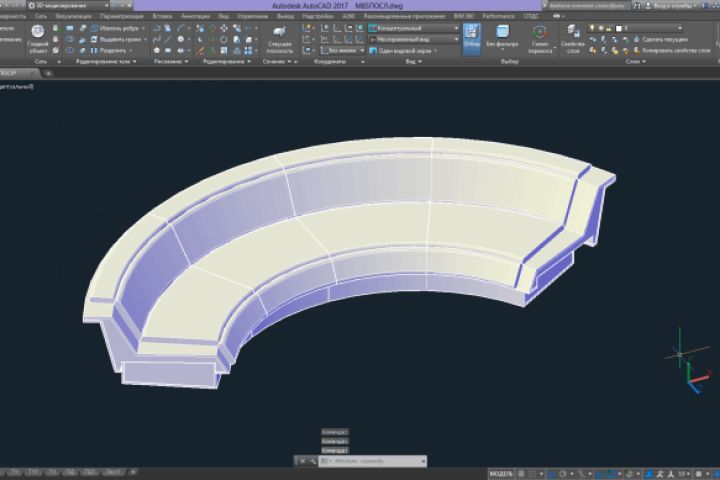Toggle the grid display in status bar
The image size is (720, 480).
[522, 472]
